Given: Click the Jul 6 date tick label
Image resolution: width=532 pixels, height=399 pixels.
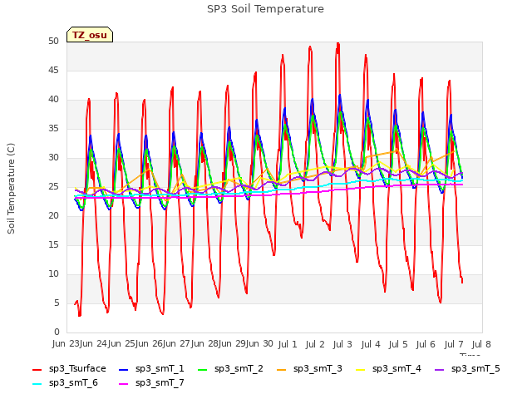Looking at the screenshot, I should click(426, 344).
